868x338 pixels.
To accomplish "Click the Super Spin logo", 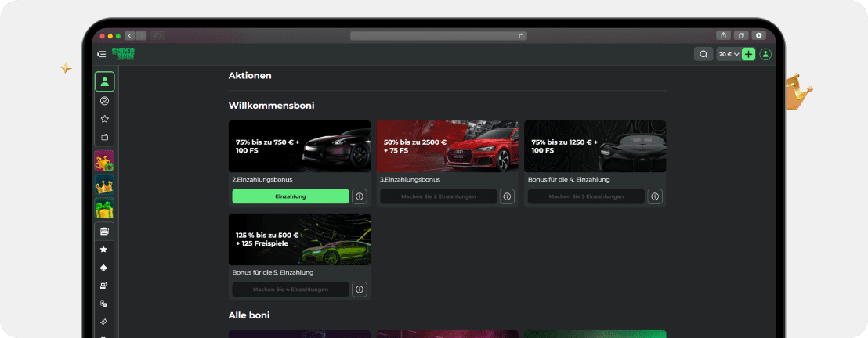I will (x=123, y=54).
